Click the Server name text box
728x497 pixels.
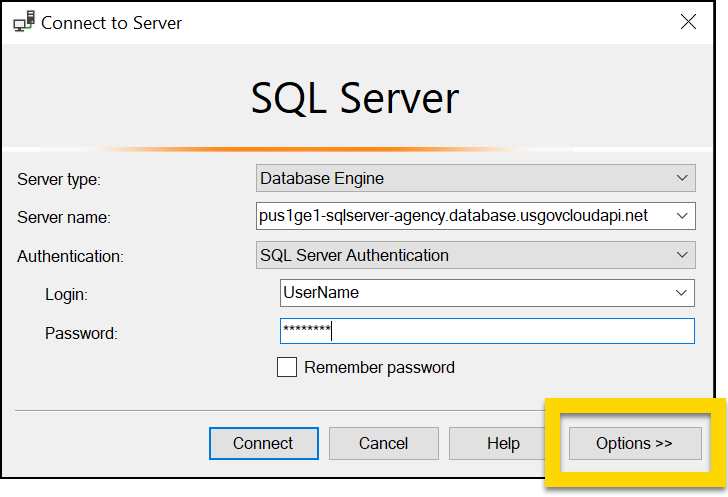click(x=460, y=216)
